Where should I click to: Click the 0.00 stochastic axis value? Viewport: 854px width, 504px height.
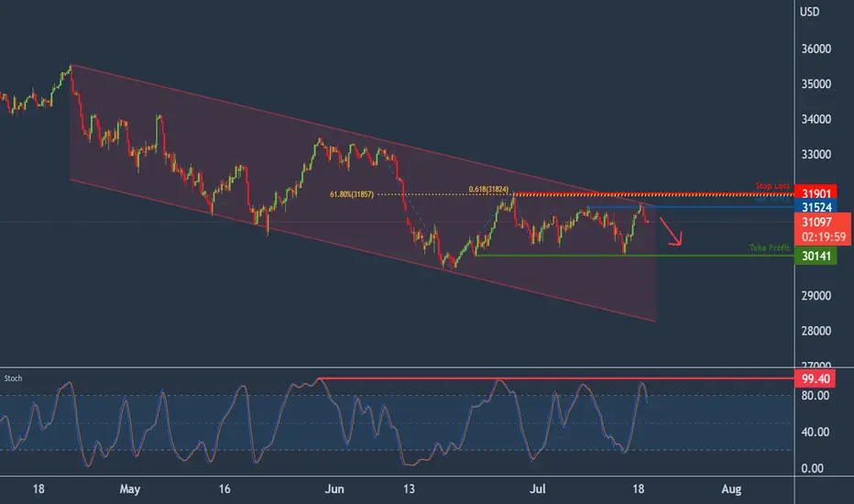point(812,468)
